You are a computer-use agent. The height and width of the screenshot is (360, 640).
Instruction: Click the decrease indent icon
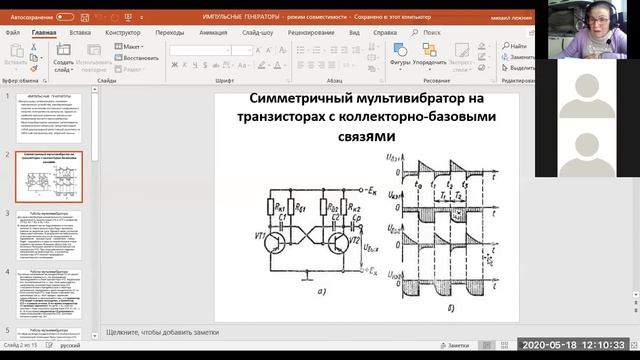point(333,50)
